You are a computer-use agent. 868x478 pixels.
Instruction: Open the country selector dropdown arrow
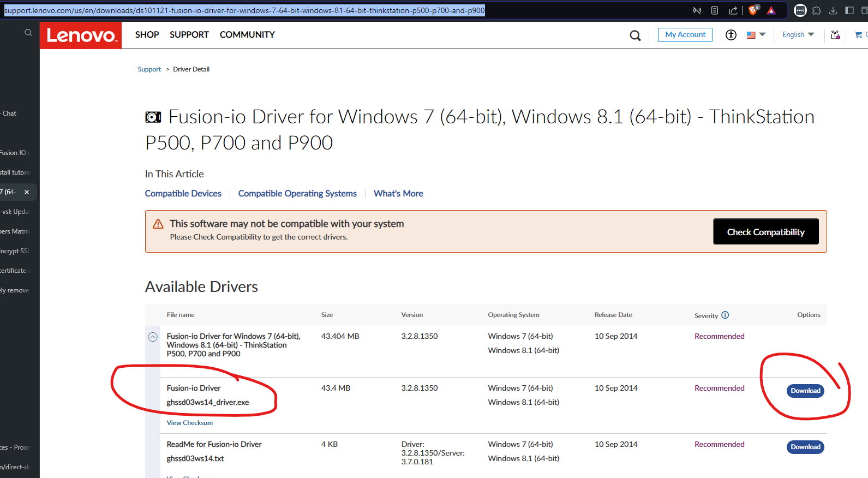pyautogui.click(x=762, y=34)
